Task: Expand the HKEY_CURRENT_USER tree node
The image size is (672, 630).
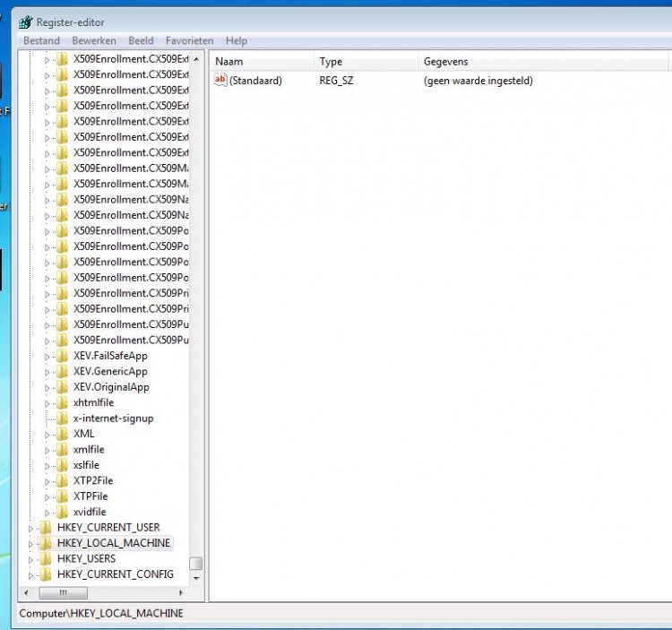Action: 31,528
